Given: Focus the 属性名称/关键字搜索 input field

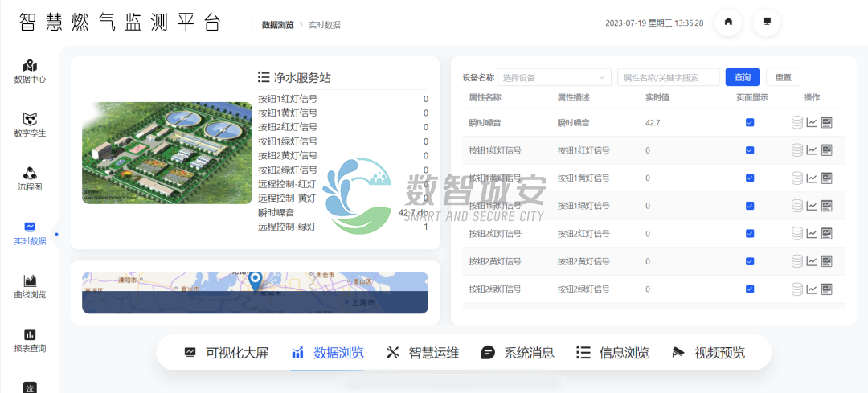Looking at the screenshot, I should pyautogui.click(x=668, y=78).
